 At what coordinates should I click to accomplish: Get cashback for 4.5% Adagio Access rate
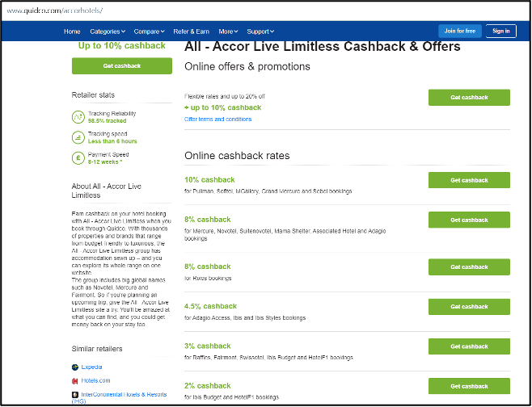tap(469, 307)
